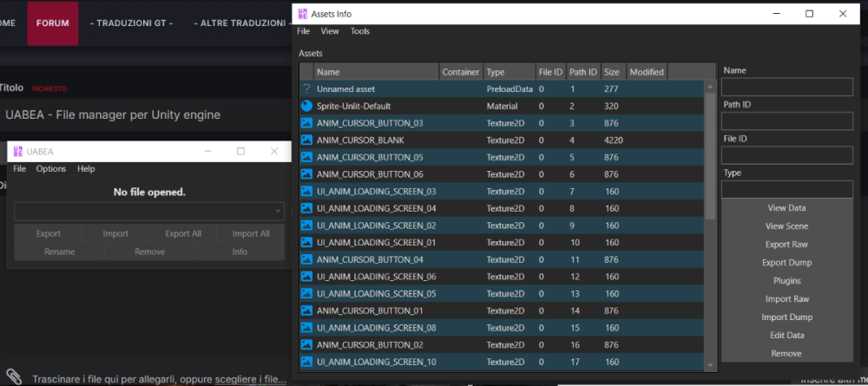The image size is (868, 386).
Task: Click the texture icon of UI_ANIM_LOADING_SCREEN_10
Action: [x=306, y=363]
